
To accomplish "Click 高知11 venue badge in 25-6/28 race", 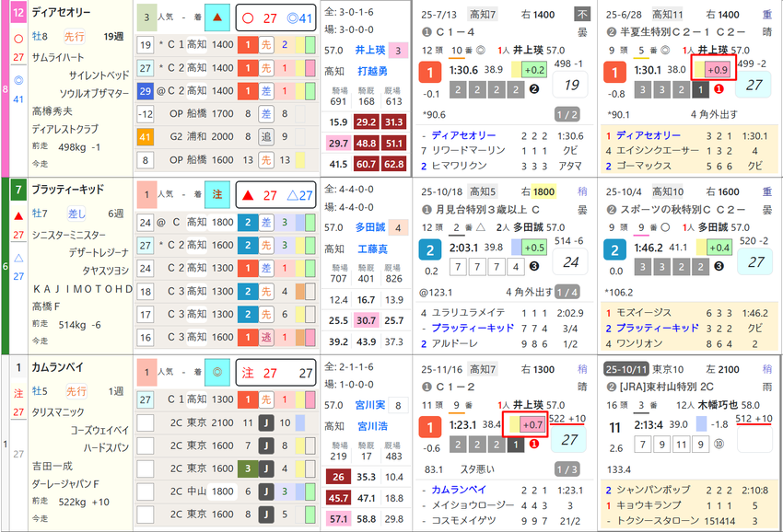I will click(668, 15).
